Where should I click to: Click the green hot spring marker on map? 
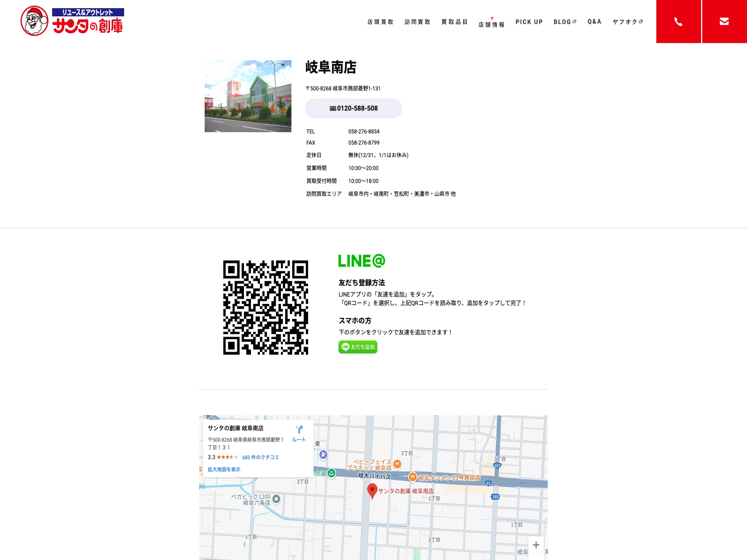pyautogui.click(x=331, y=473)
